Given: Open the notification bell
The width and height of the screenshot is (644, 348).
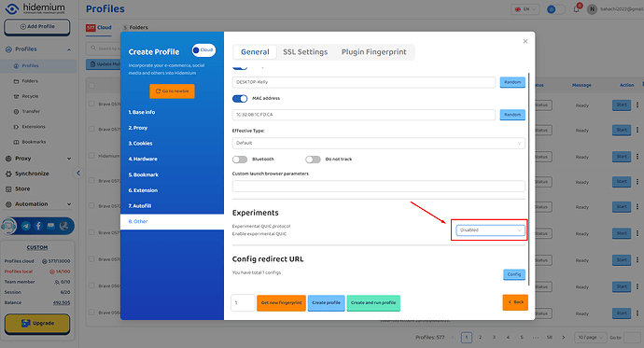Looking at the screenshot, I should (576, 8).
